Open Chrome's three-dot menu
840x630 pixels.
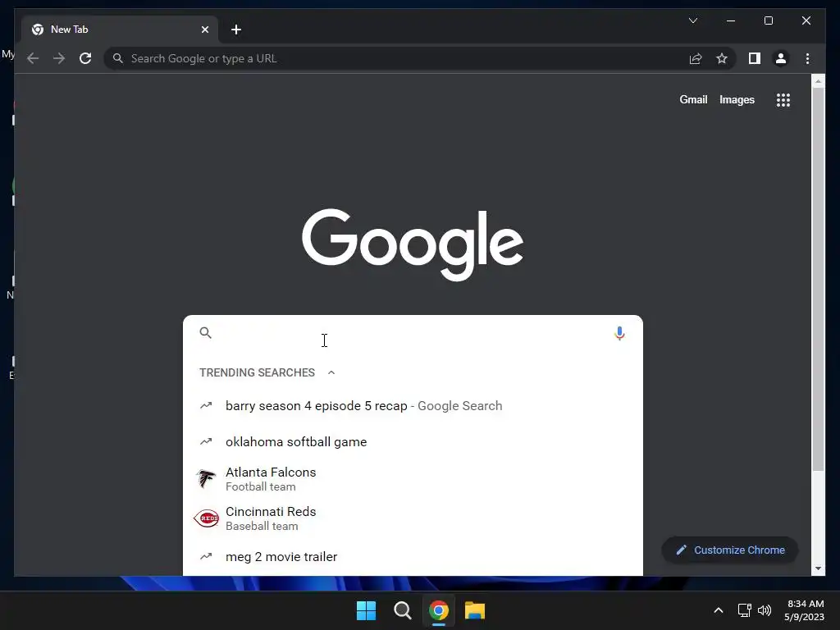[807, 58]
